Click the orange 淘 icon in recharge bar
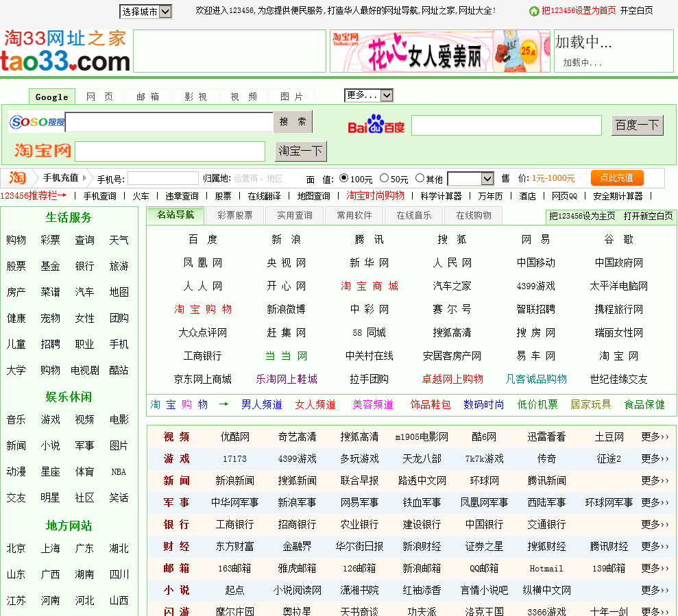This screenshot has width=678, height=616. click(17, 178)
